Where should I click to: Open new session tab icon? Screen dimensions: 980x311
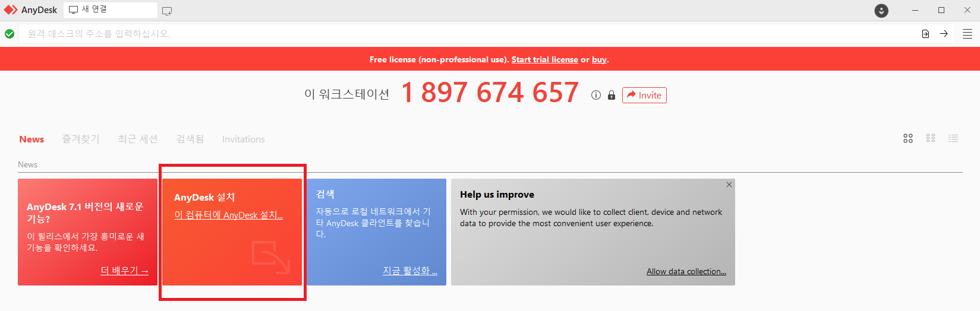click(167, 11)
